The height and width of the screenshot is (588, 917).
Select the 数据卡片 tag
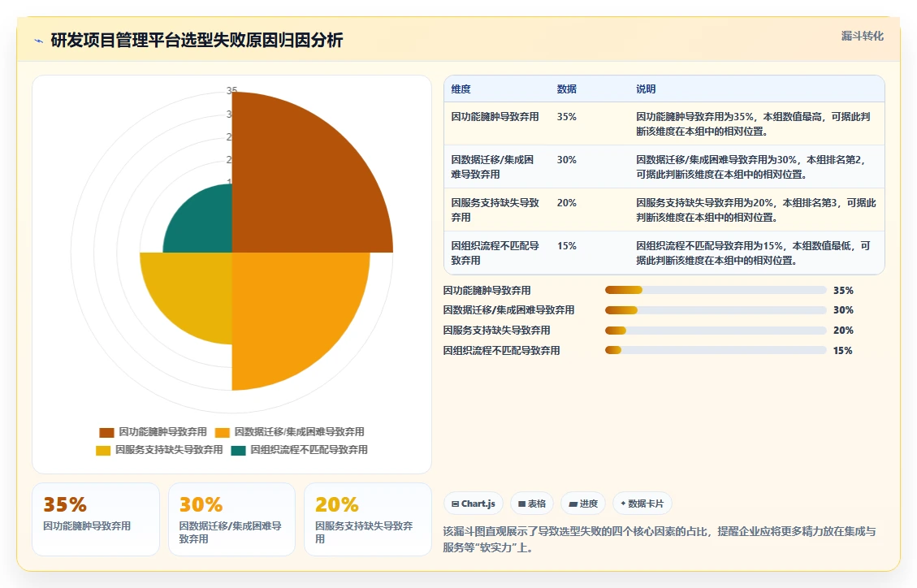coord(642,504)
